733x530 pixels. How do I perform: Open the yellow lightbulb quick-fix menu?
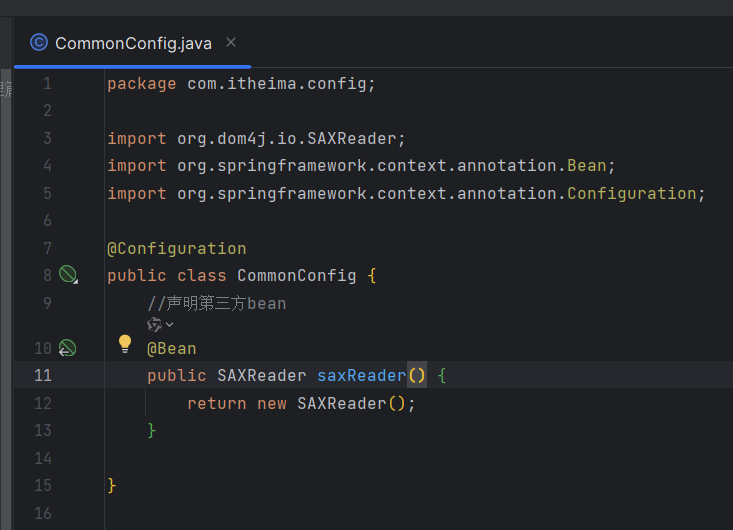click(x=125, y=344)
